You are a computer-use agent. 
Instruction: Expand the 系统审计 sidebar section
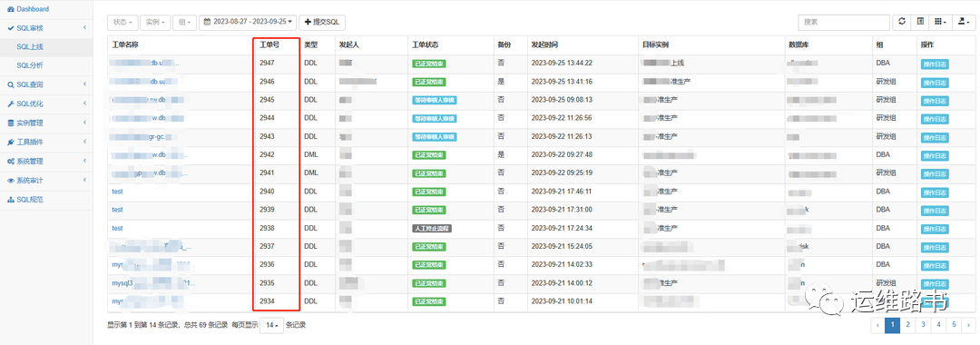[x=46, y=181]
